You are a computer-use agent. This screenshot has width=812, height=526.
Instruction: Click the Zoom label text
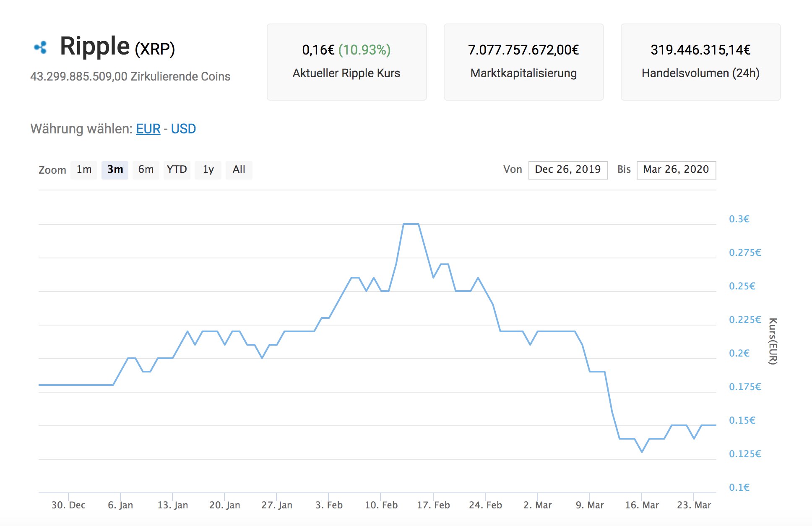[x=52, y=170]
